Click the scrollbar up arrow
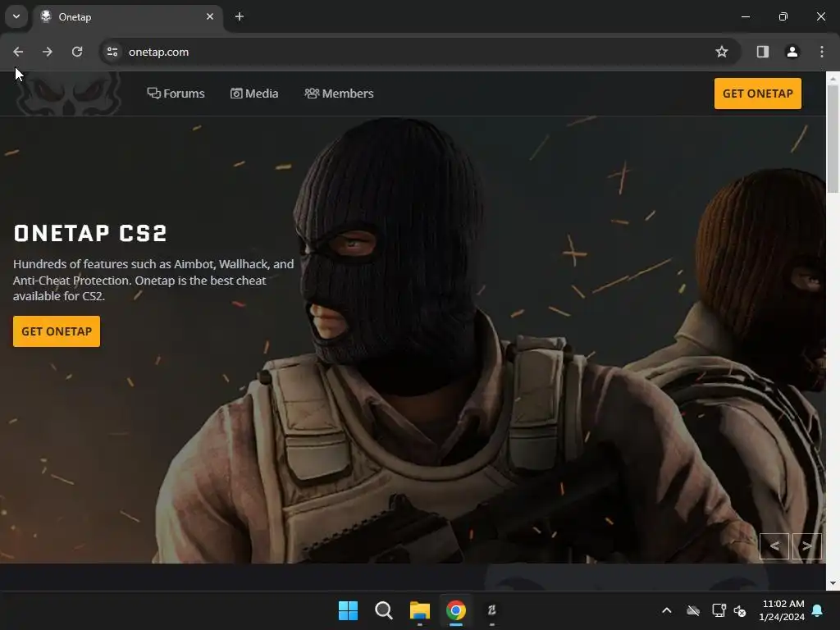Viewport: 840px width, 630px height. click(833, 78)
